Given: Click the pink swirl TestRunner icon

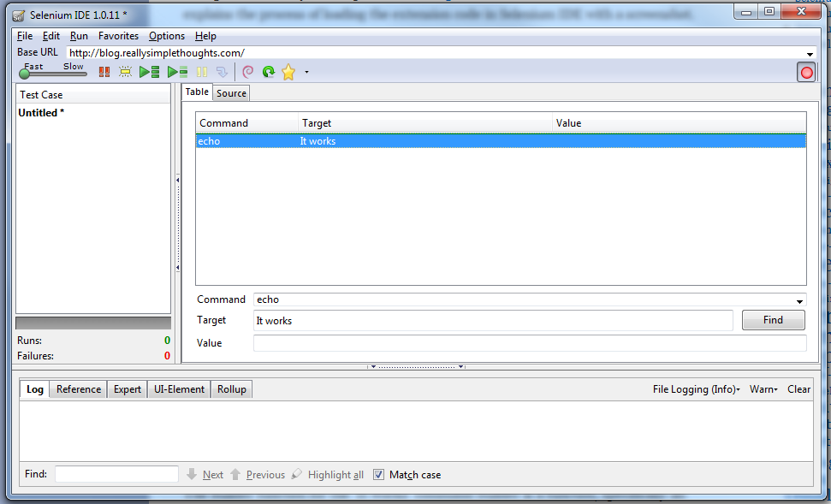Looking at the screenshot, I should tap(247, 72).
